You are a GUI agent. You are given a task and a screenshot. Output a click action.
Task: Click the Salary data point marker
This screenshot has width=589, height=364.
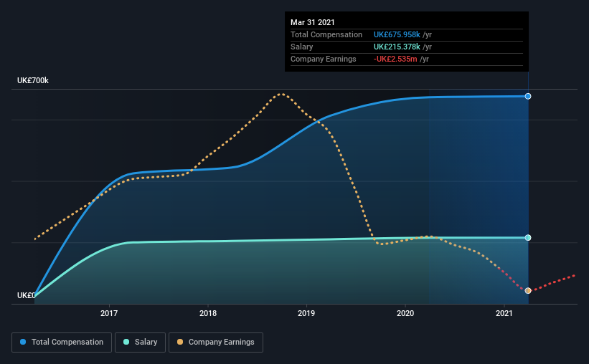pyautogui.click(x=528, y=238)
